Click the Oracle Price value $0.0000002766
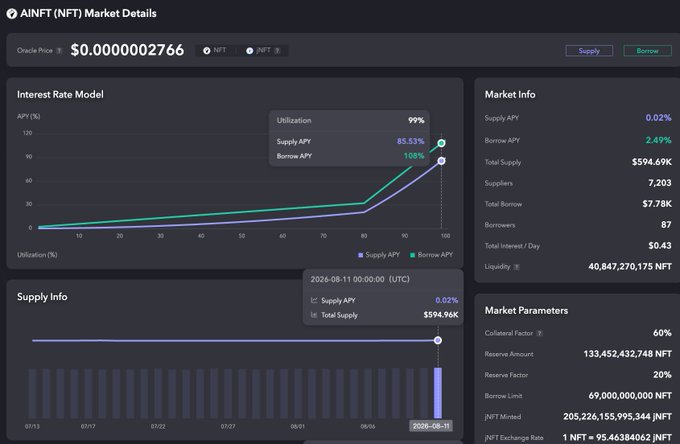This screenshot has height=444, width=680. coord(127,50)
